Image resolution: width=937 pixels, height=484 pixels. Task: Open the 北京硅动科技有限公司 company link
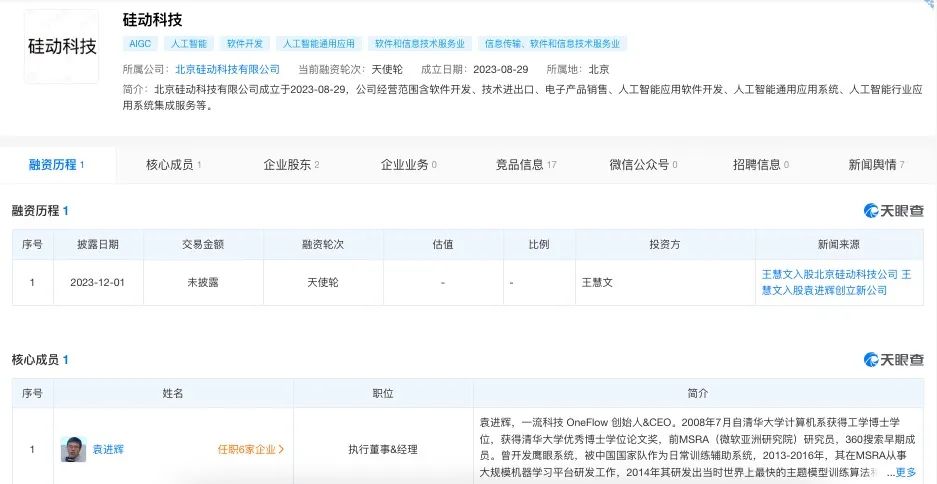(x=227, y=69)
